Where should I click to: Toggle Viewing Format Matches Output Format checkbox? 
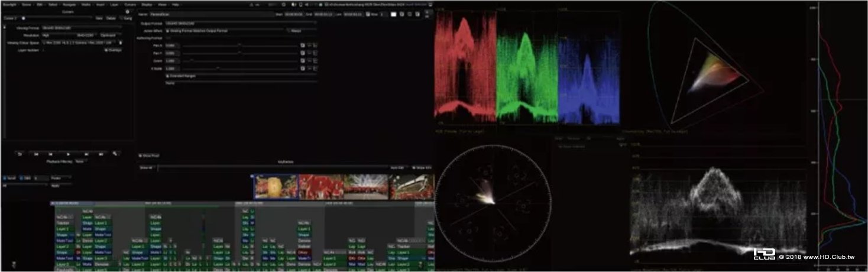click(x=167, y=31)
